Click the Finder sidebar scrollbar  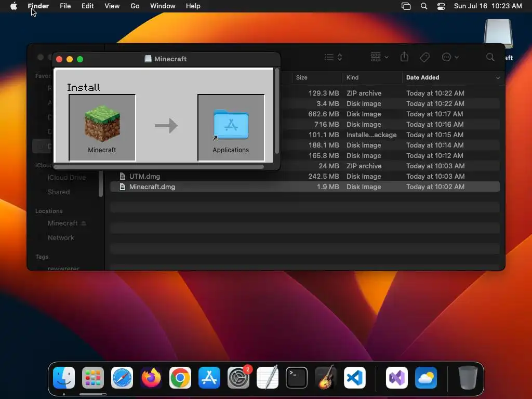pos(101,183)
